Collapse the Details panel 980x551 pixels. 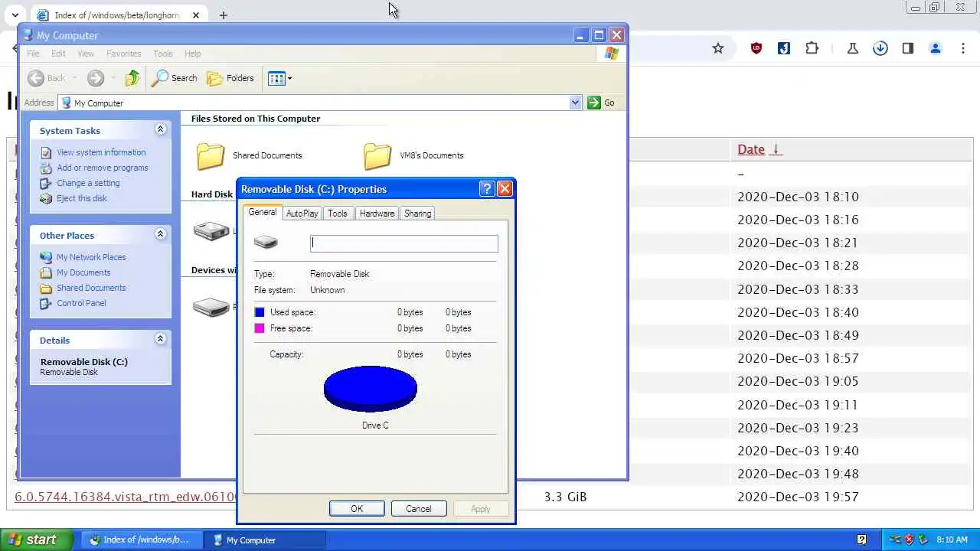click(161, 339)
